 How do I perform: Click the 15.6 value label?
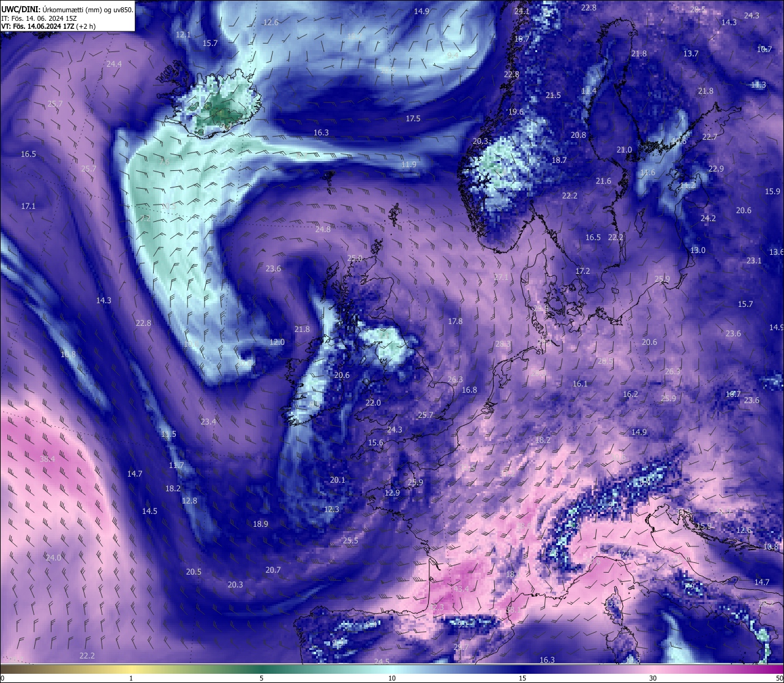click(375, 442)
